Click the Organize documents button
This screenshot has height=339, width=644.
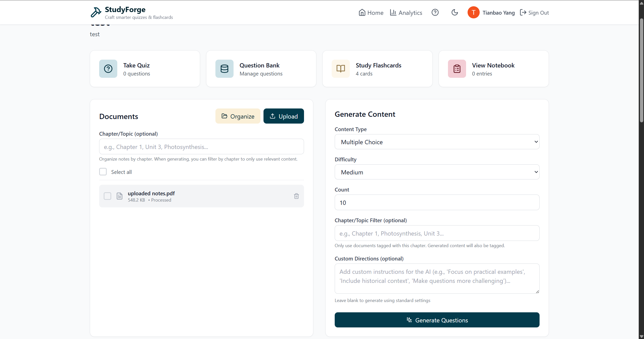(238, 116)
